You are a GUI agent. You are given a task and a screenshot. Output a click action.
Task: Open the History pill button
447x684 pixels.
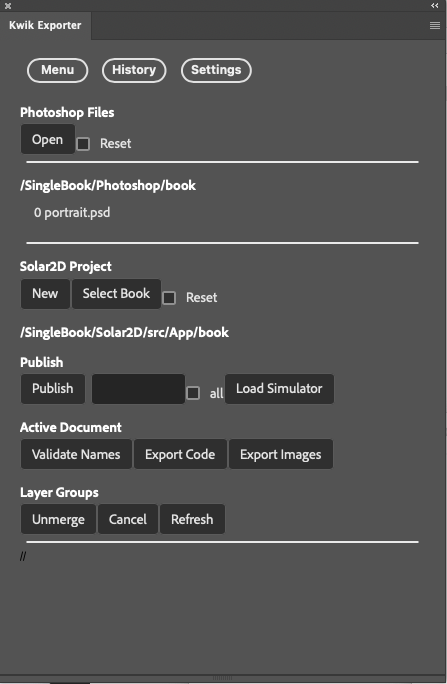point(134,70)
